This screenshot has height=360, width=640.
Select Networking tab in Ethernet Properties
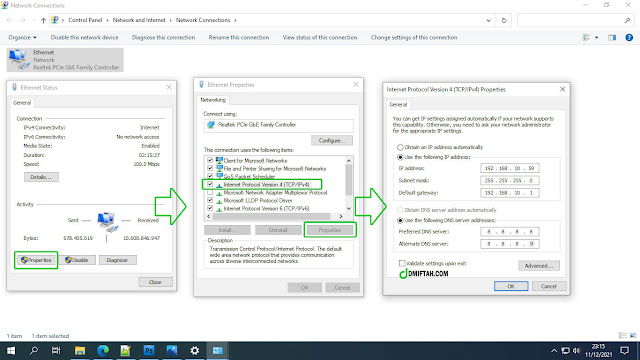tap(213, 100)
